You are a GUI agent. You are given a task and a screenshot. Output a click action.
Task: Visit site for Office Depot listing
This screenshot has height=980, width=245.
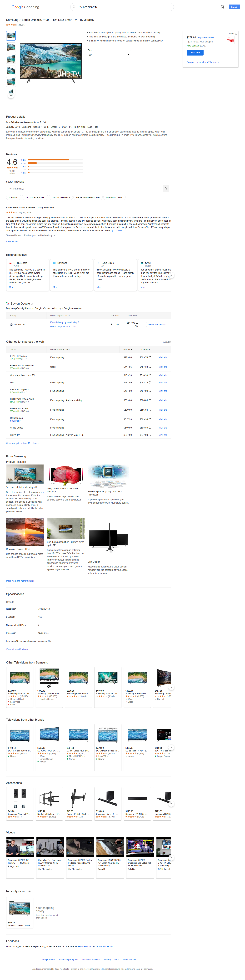(x=163, y=428)
